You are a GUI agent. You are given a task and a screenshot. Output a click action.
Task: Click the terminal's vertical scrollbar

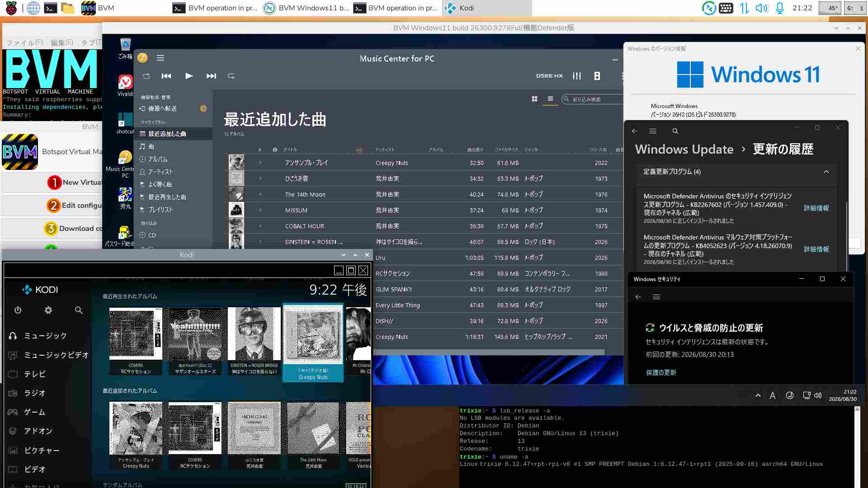pos(857,447)
